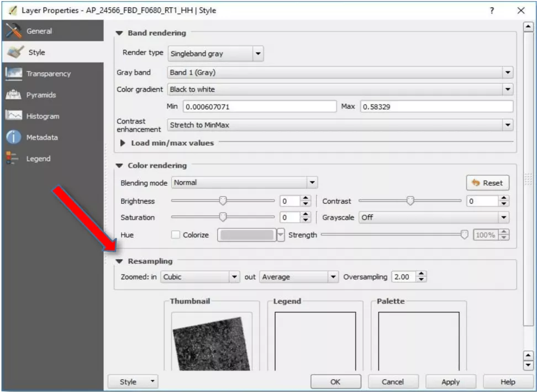Expand Load min/max values section
Image resolution: width=537 pixels, height=392 pixels.
[123, 143]
